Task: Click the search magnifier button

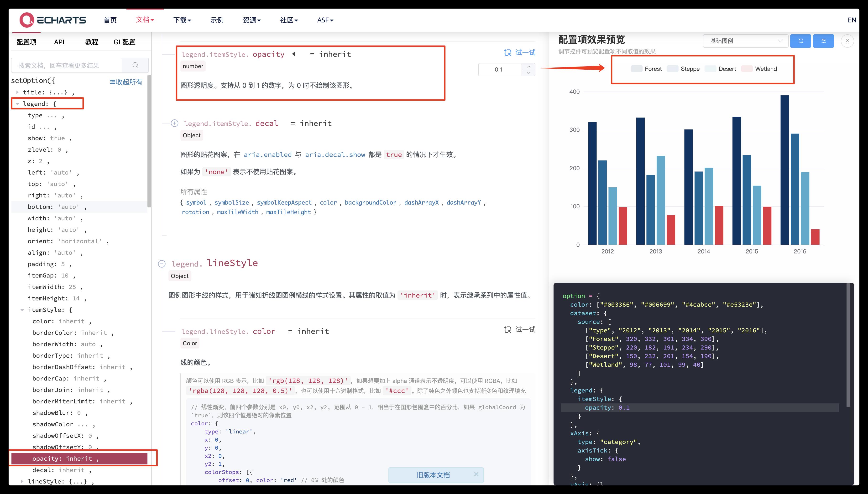Action: pyautogui.click(x=135, y=65)
